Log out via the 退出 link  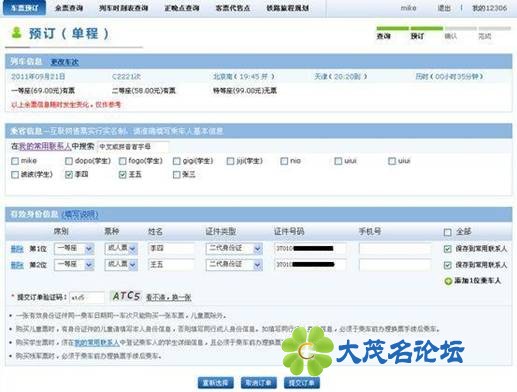pos(444,8)
